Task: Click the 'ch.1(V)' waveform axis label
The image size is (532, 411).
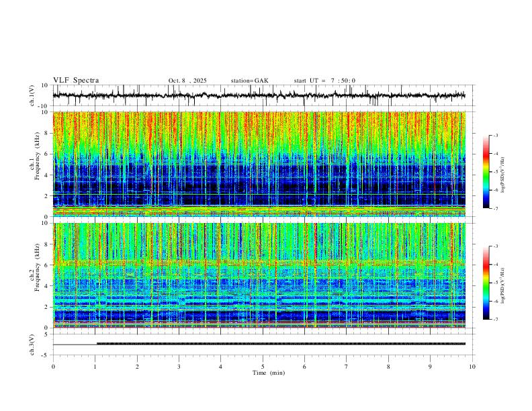Action: (x=32, y=95)
